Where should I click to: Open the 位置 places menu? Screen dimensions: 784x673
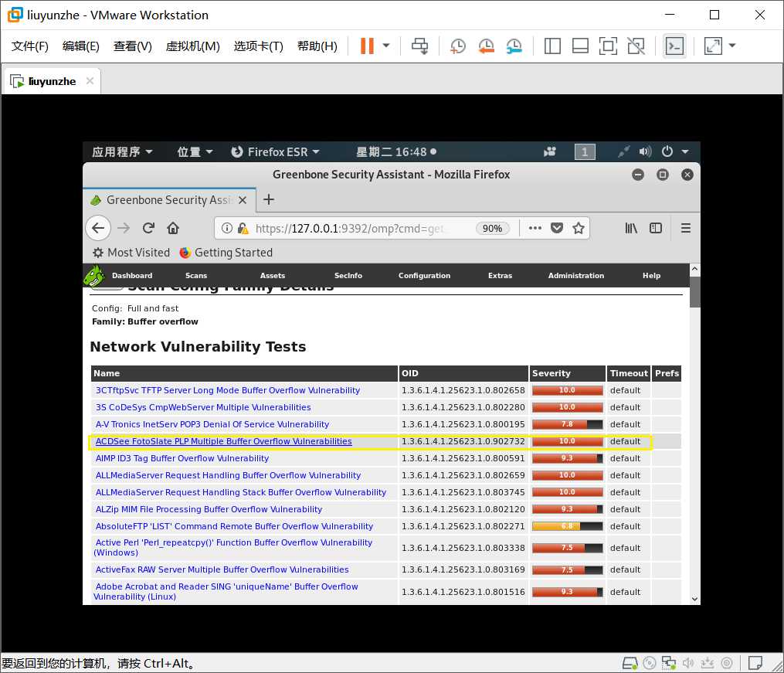(195, 151)
